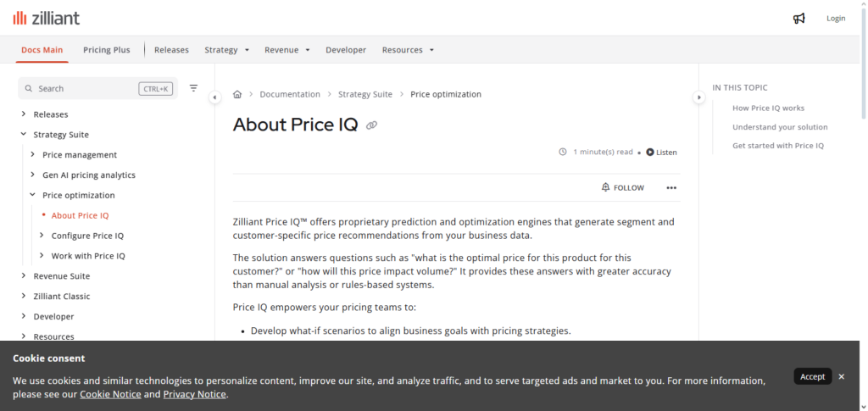
Task: Collapse the Strategy Suite tree chevron
Action: [23, 134]
